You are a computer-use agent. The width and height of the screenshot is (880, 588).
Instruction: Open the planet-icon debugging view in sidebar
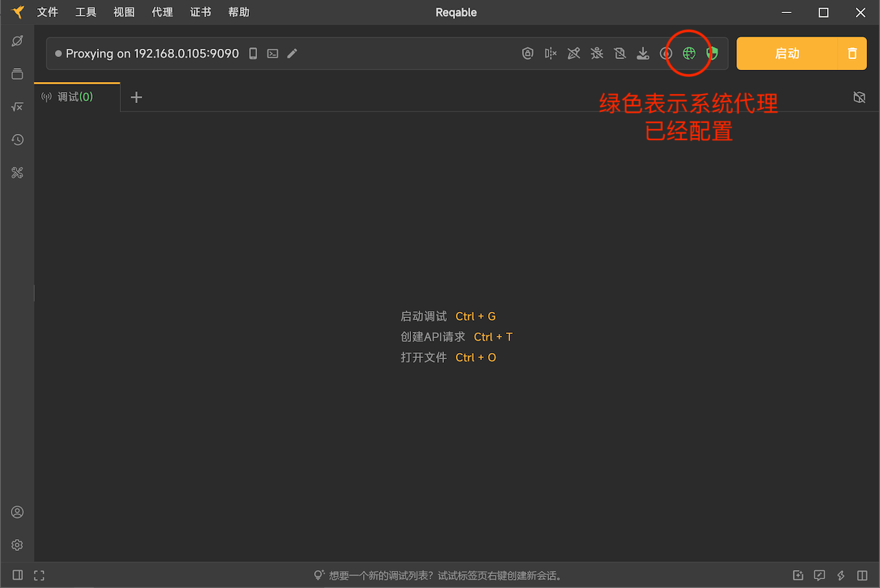(17, 41)
